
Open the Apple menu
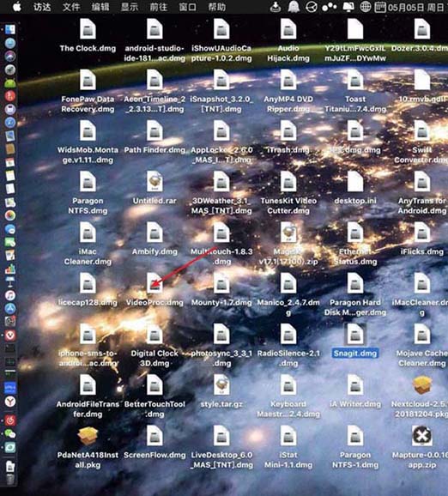coord(17,7)
